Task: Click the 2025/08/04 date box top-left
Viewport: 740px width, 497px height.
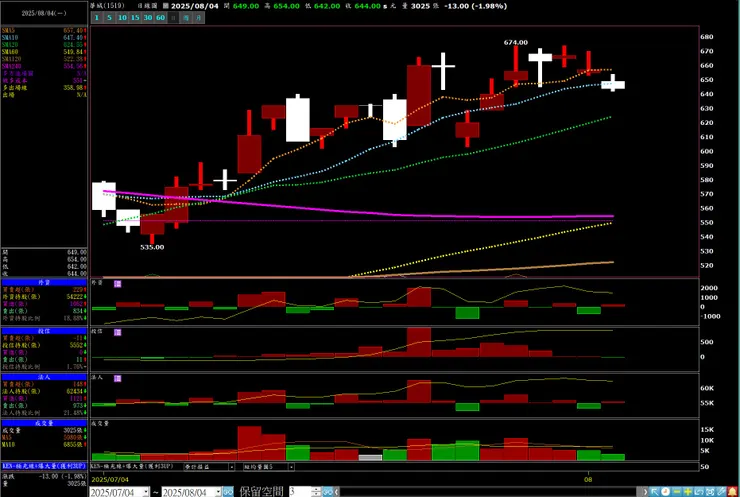Action: tap(44, 13)
